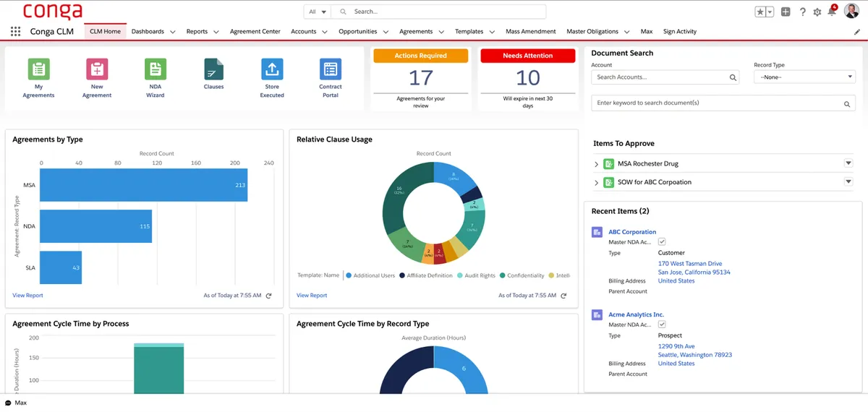
Task: Open the setup gear icon
Action: (x=817, y=12)
